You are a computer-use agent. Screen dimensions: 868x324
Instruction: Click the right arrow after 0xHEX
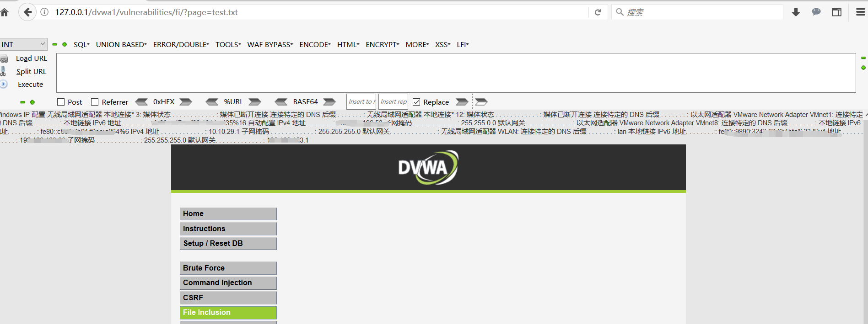click(x=186, y=102)
